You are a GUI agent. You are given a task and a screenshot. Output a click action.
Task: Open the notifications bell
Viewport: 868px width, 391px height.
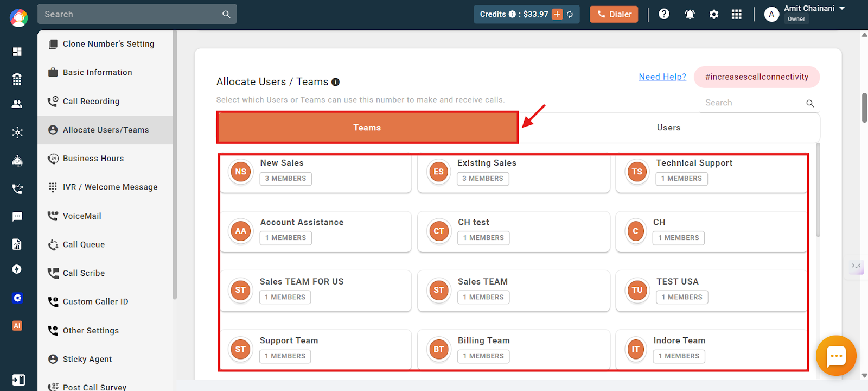(690, 15)
